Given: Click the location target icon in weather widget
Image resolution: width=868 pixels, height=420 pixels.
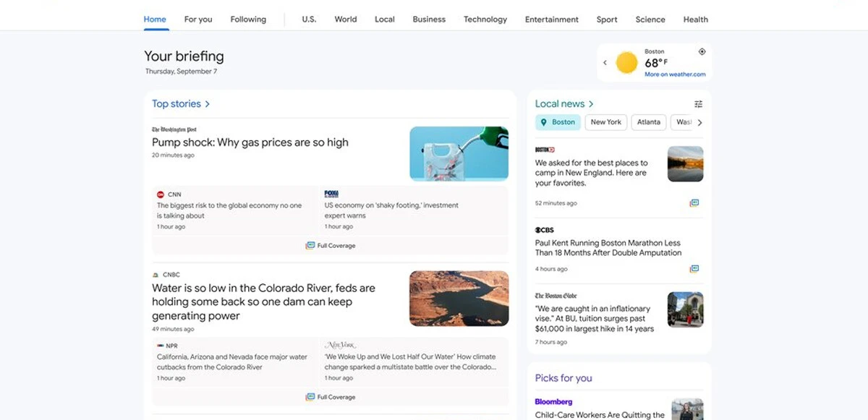Looking at the screenshot, I should [x=702, y=52].
